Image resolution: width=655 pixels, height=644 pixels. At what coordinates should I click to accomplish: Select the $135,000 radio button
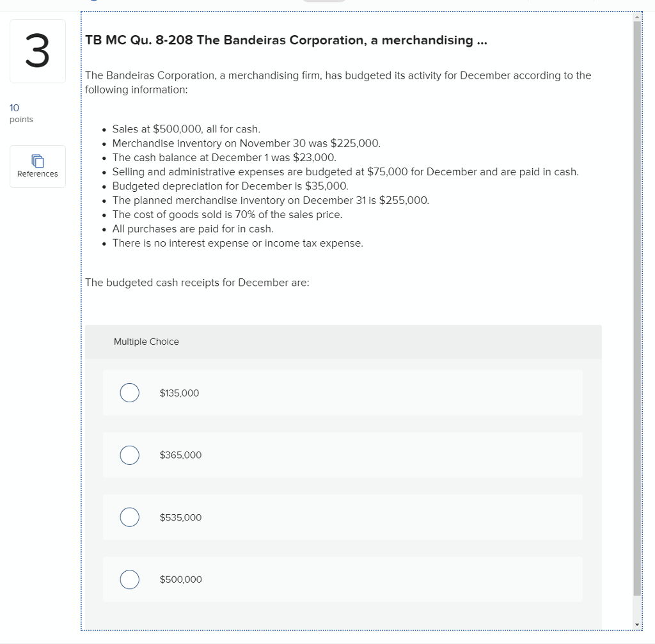[x=129, y=393]
